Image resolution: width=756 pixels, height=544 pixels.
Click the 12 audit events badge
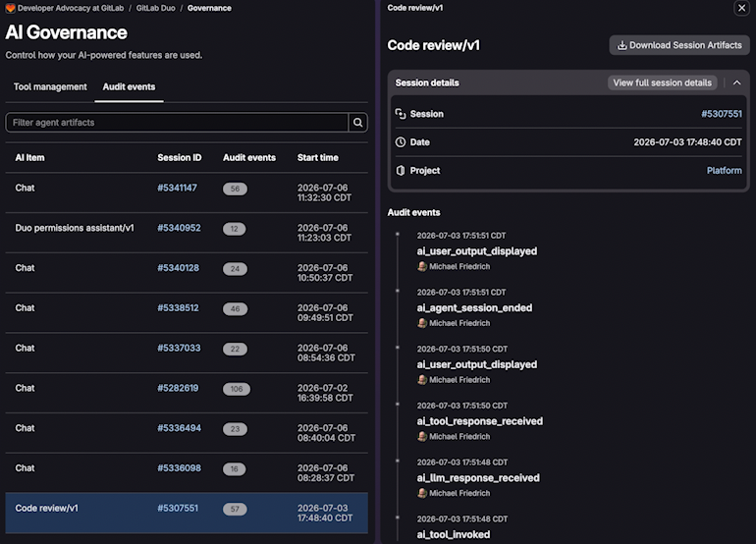(x=235, y=229)
